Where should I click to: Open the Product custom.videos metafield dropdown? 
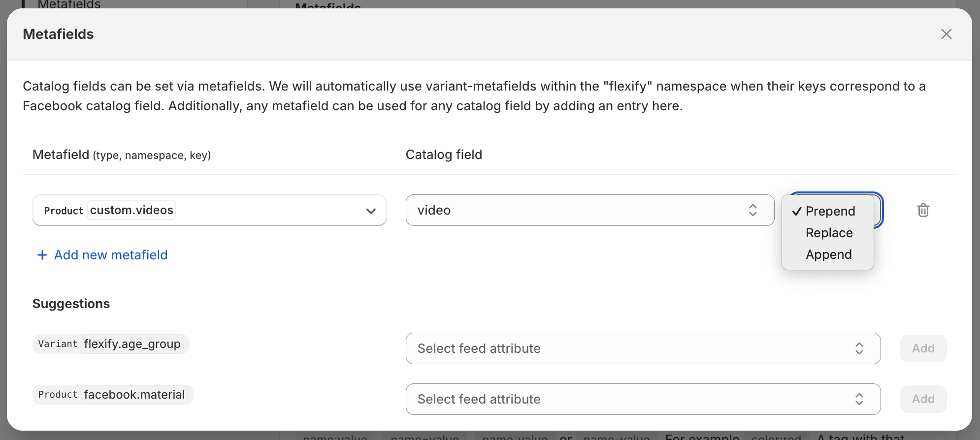click(x=209, y=210)
